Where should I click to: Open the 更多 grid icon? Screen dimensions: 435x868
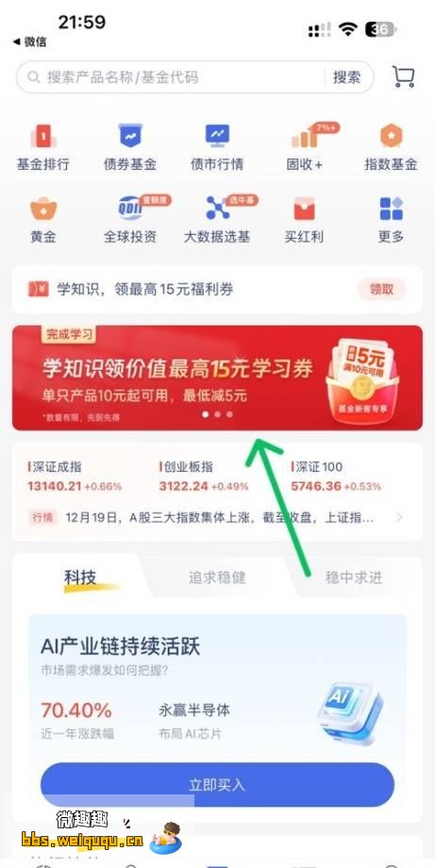[391, 209]
